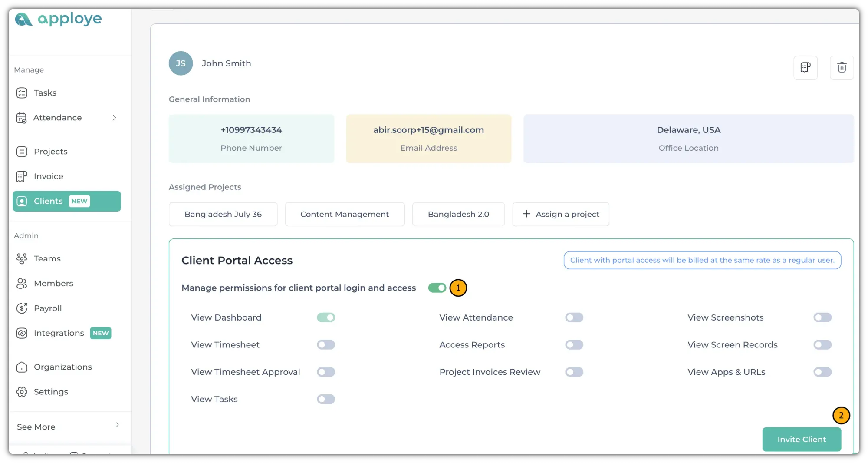Expand the Attendance submenu chevron
Screen dimensions: 868x463
coord(114,118)
